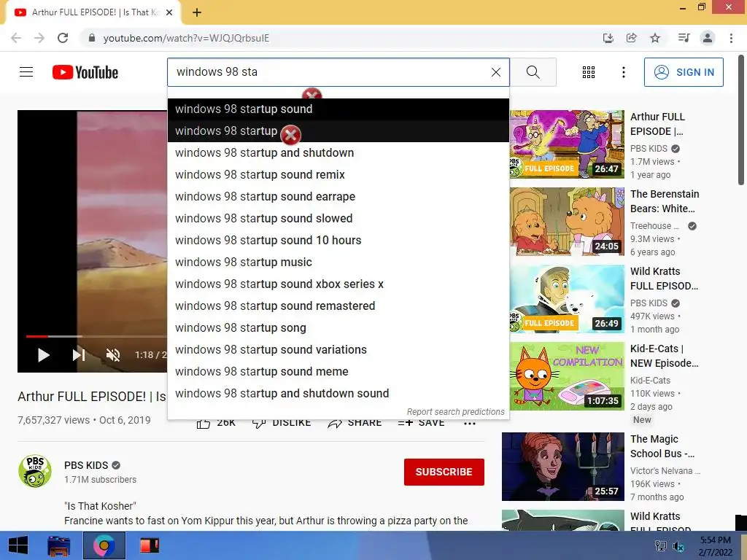Image resolution: width=747 pixels, height=560 pixels.
Task: Install the app from address bar icon
Action: click(x=608, y=38)
